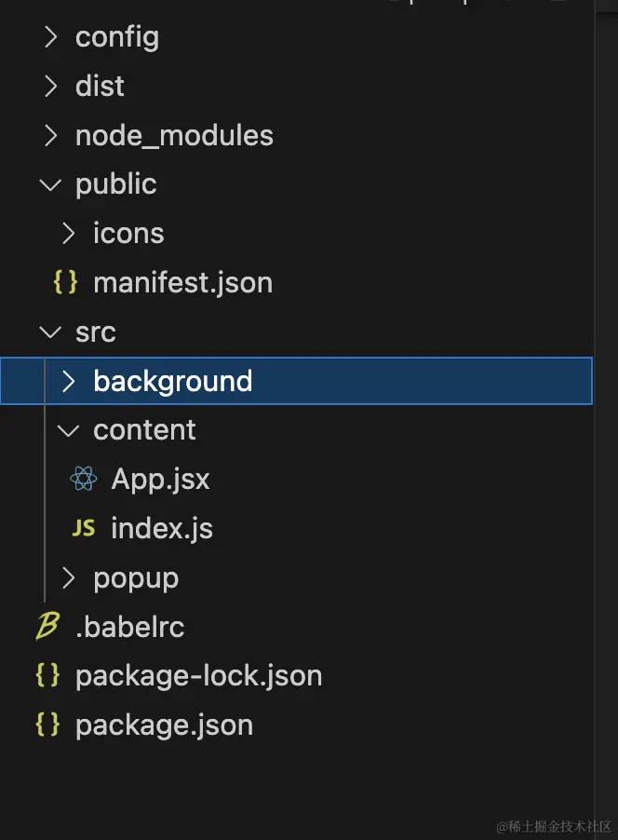
Task: Click the Babel icon beside .babelrc
Action: click(47, 626)
